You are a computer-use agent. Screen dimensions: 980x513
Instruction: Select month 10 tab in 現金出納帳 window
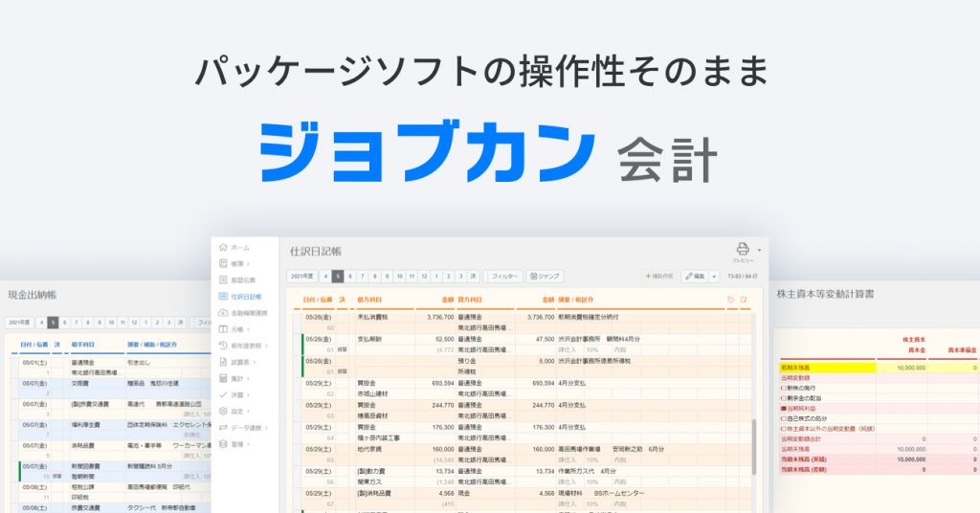coord(111,323)
